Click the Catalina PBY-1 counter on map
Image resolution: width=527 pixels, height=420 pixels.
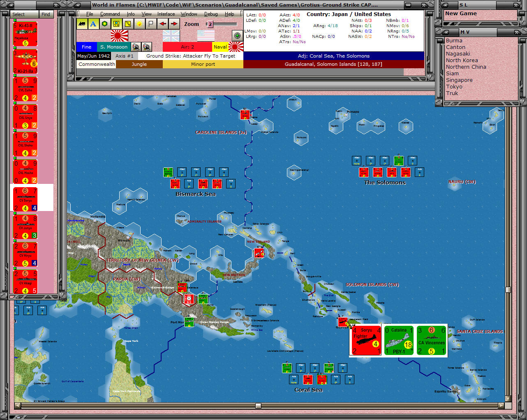point(399,341)
